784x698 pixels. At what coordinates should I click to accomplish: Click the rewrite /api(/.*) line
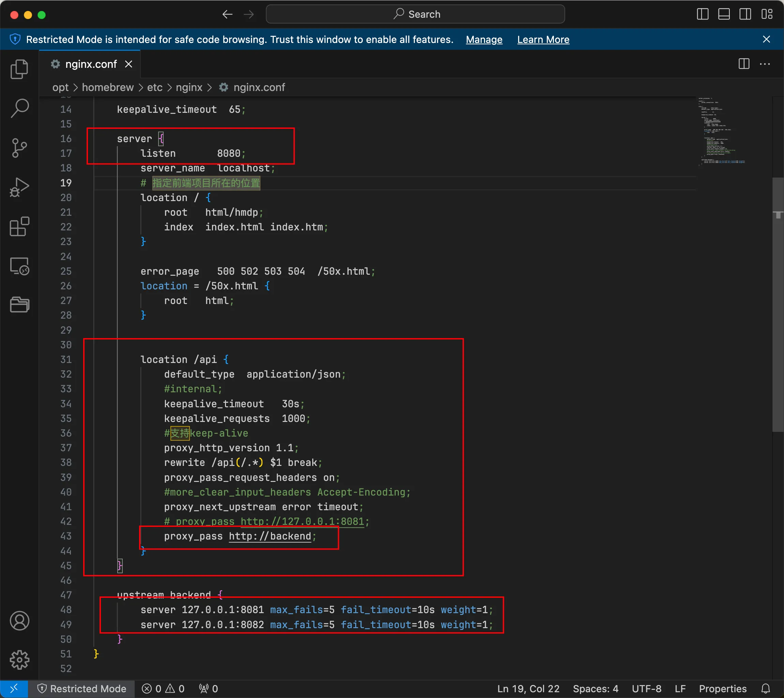(243, 462)
